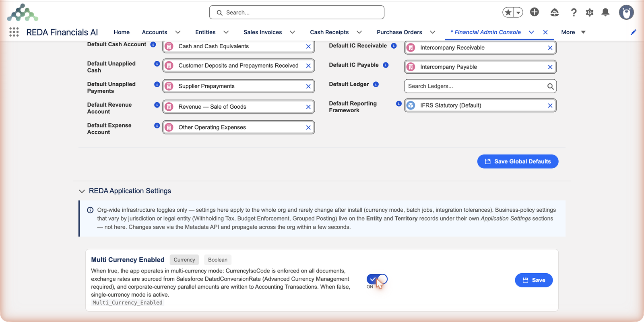
Task: Remove Customer Deposits and Prepayments Received selection
Action: pyautogui.click(x=308, y=66)
